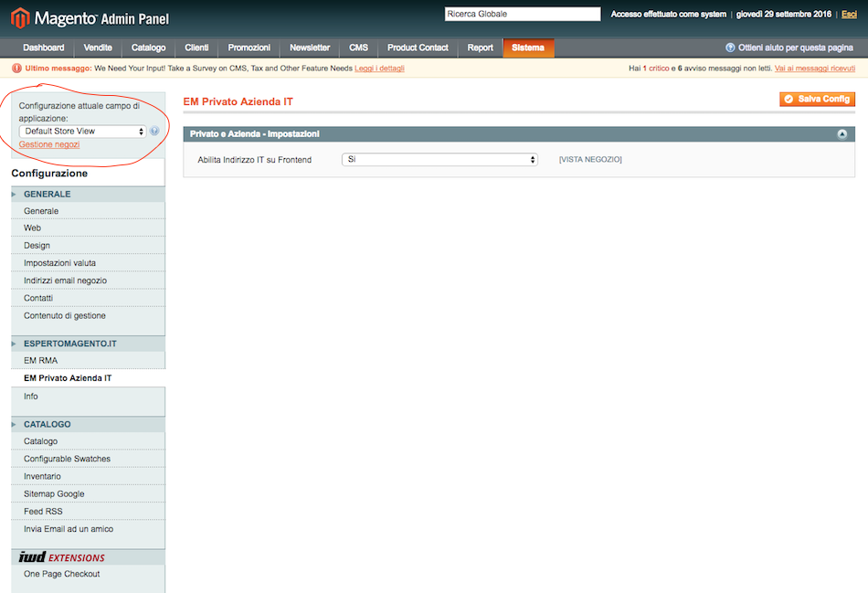Collapse Privato e Azienda - Impostazioni section arrow

click(842, 134)
